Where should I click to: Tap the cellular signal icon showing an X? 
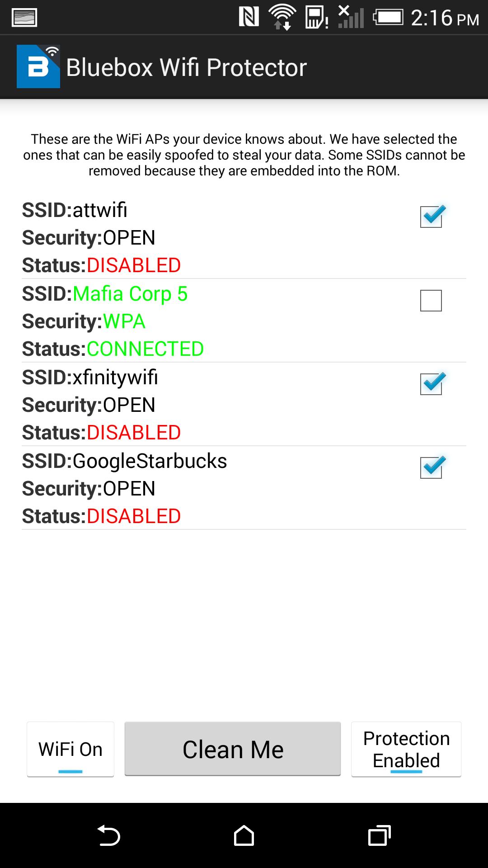(350, 17)
